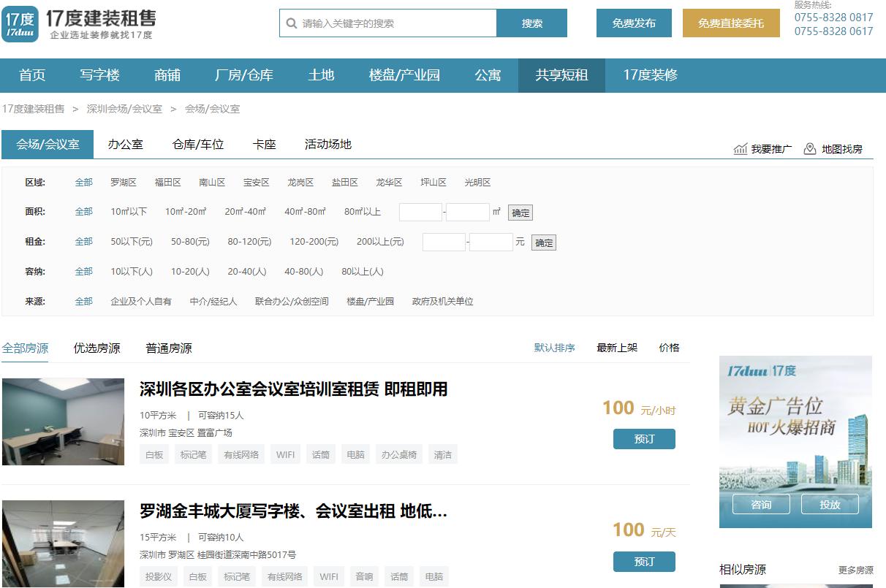Click 投放 on the ad banner
The image size is (886, 588).
pos(830,504)
